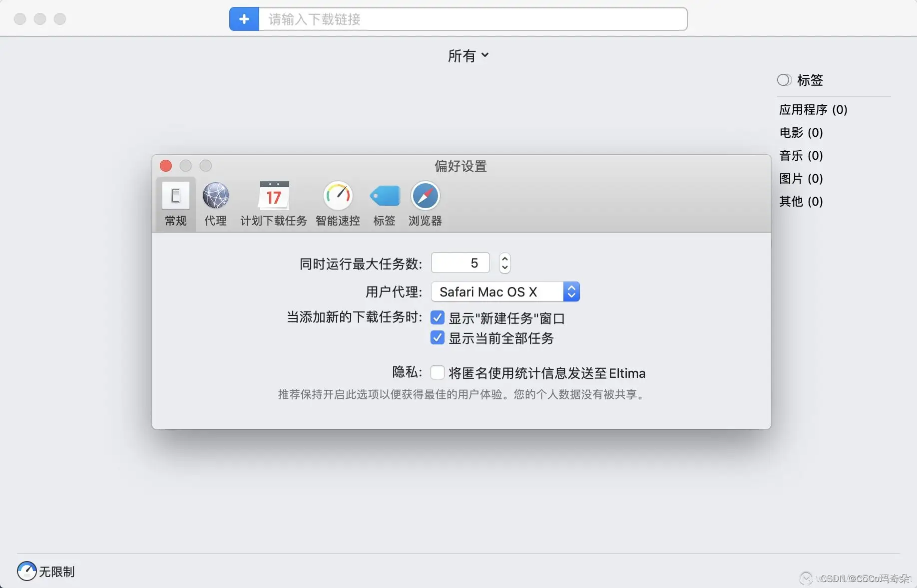This screenshot has width=917, height=588.
Task: Open the 代理 proxy globe tab
Action: click(216, 204)
